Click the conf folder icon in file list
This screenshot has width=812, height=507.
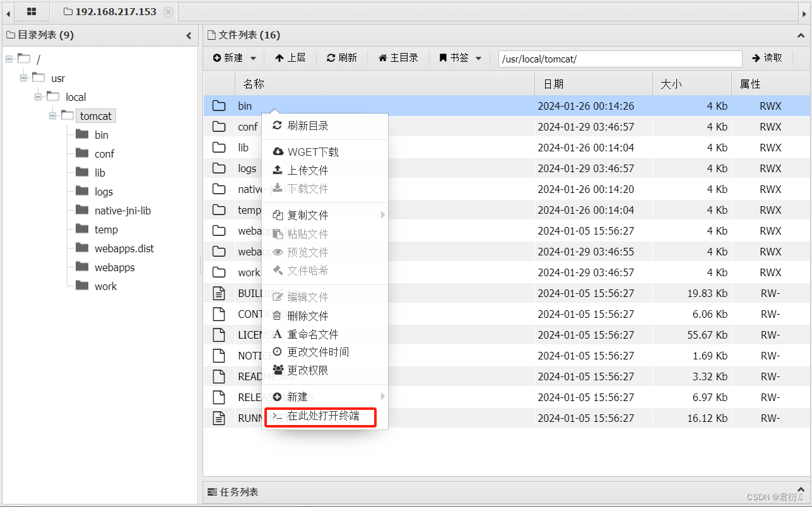click(x=219, y=127)
